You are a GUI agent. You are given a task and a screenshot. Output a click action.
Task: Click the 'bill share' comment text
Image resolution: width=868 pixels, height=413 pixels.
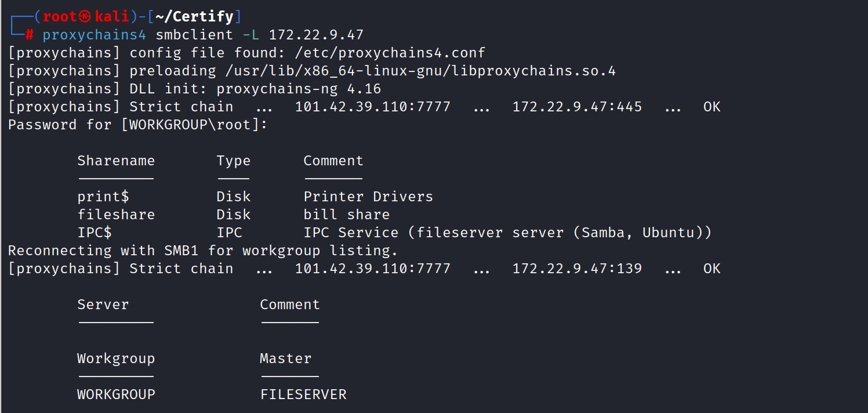[x=346, y=215]
